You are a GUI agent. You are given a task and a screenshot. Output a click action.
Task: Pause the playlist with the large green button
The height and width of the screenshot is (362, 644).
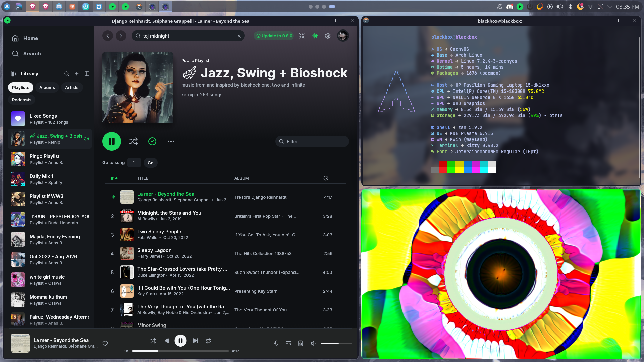click(x=112, y=141)
